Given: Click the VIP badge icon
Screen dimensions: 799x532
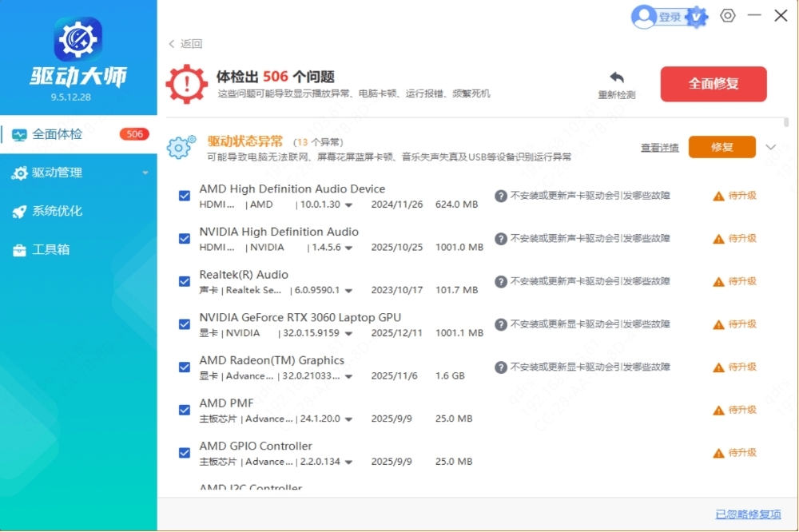Looking at the screenshot, I should (696, 17).
